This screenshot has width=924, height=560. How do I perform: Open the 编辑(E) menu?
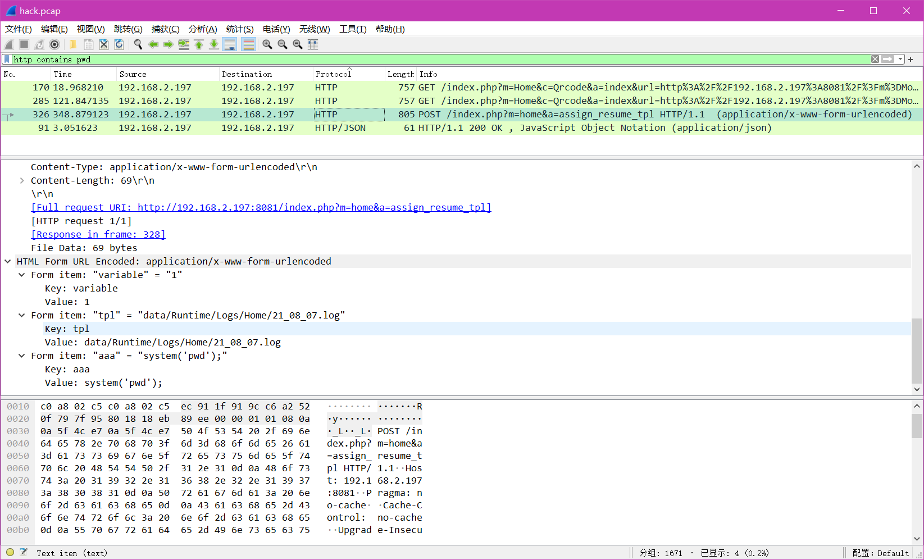coord(54,29)
